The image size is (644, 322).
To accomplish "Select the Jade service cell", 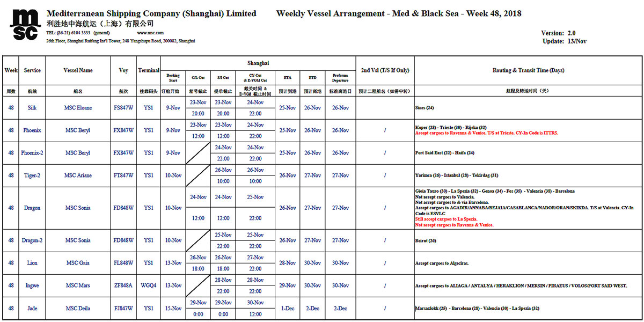I will point(32,309).
